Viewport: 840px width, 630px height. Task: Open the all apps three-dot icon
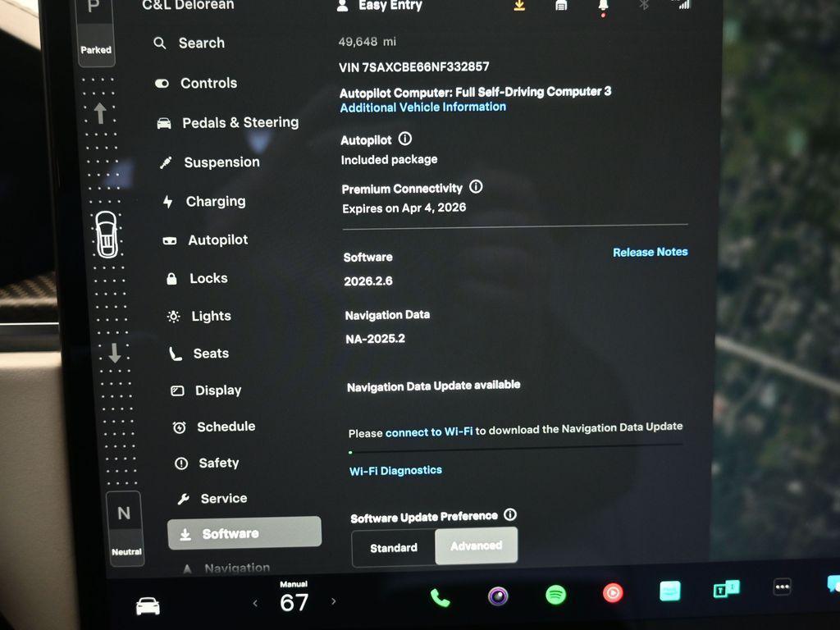(782, 587)
